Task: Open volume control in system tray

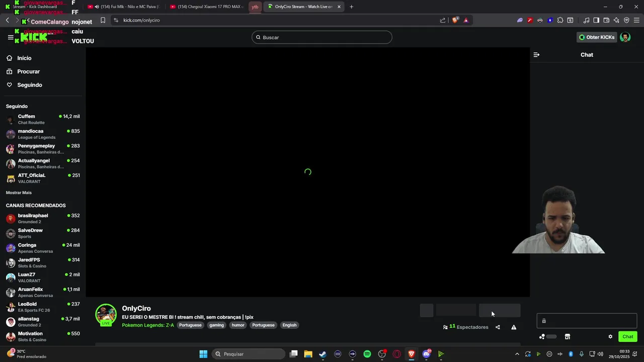Action: pyautogui.click(x=600, y=354)
